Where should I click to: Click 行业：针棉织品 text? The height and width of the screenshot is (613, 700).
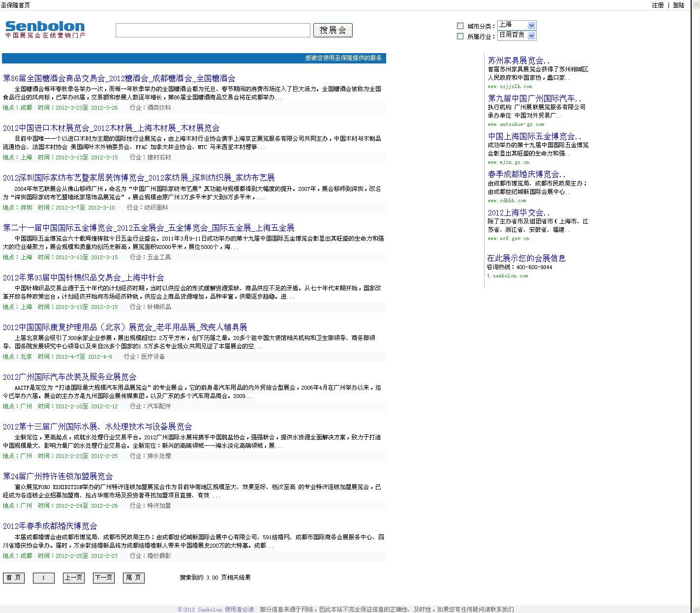[151, 307]
